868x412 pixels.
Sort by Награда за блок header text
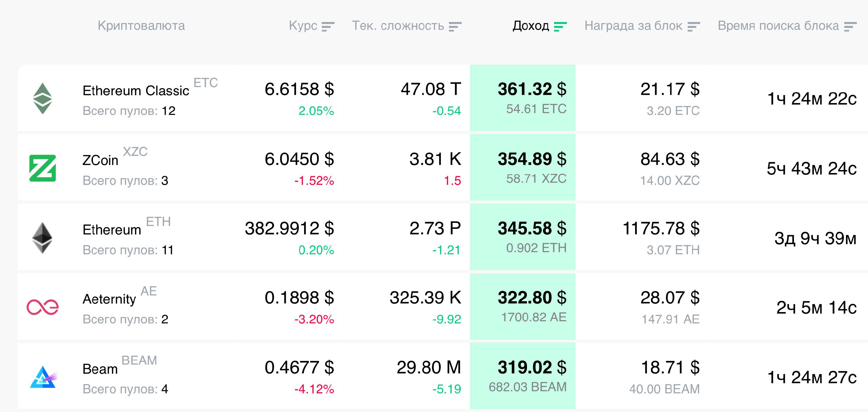click(x=633, y=26)
